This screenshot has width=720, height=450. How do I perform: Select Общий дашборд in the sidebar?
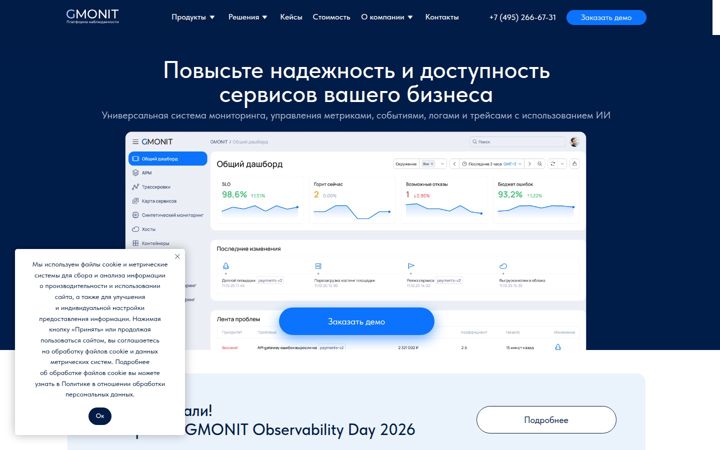click(x=168, y=158)
